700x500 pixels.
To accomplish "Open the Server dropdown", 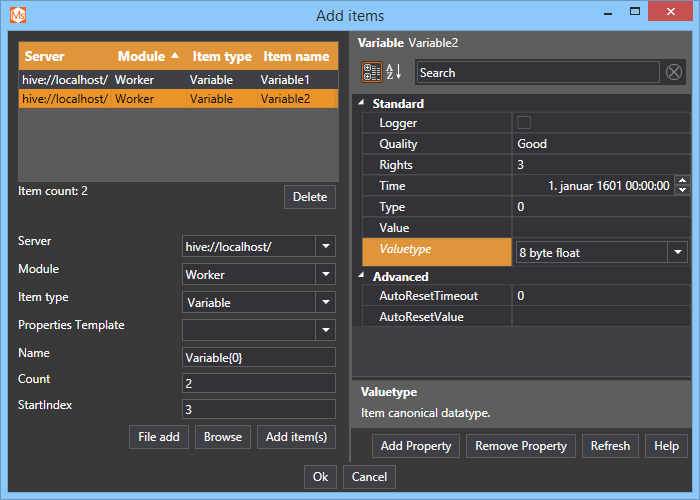I will 326,246.
